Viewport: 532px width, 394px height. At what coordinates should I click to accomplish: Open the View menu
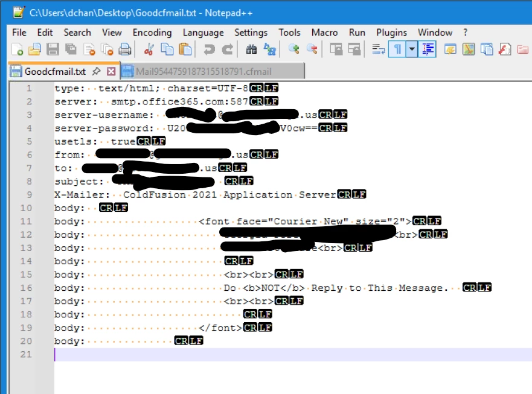coord(112,33)
